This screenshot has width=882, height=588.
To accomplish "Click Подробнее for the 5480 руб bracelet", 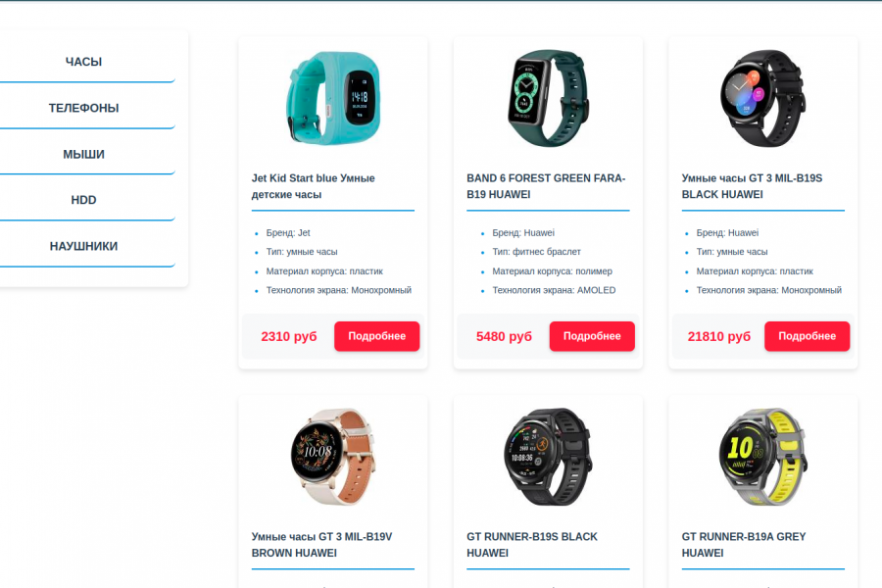I will pyautogui.click(x=592, y=336).
